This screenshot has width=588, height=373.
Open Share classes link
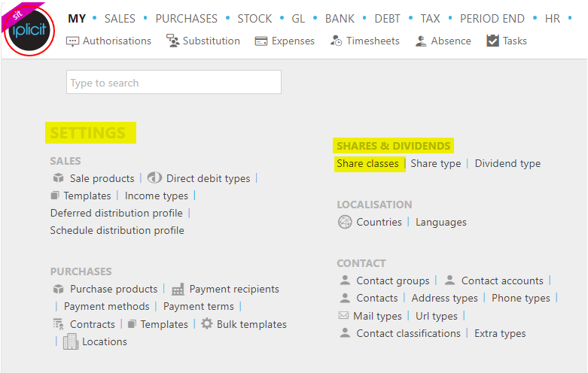[x=367, y=164]
